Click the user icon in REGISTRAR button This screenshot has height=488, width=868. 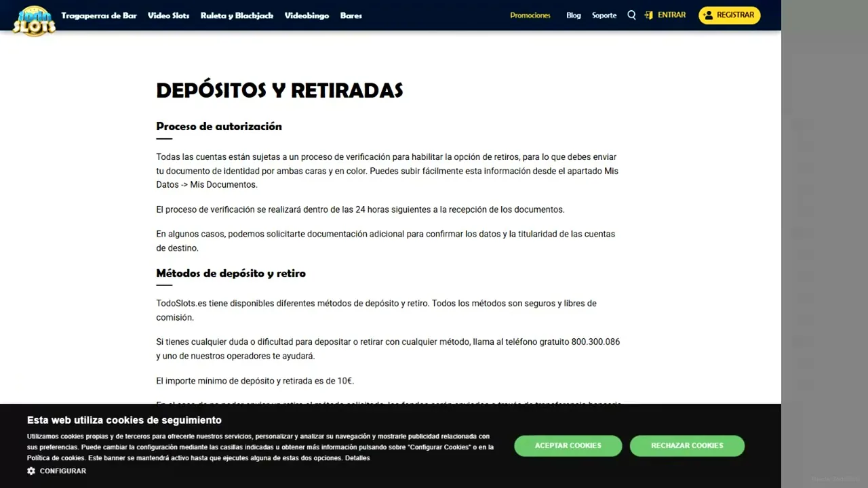click(709, 15)
